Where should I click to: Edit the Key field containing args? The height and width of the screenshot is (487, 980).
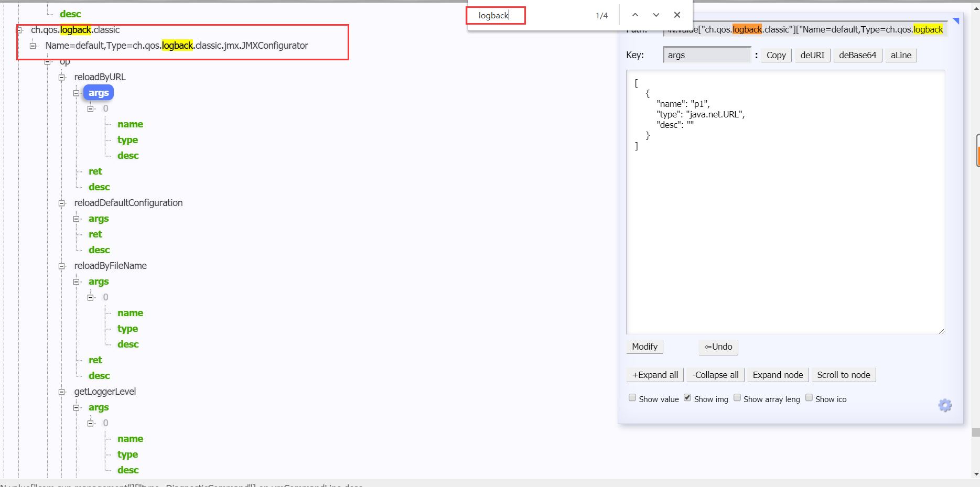(707, 55)
